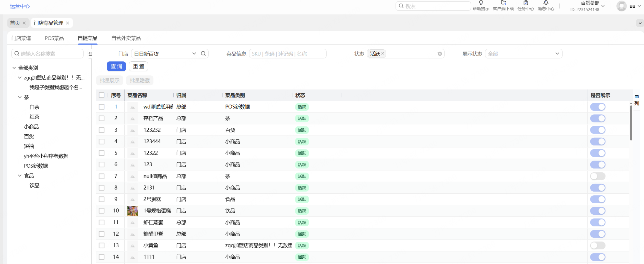This screenshot has height=264, width=644.
Task: Select the 小商品 category
Action: pyautogui.click(x=31, y=127)
